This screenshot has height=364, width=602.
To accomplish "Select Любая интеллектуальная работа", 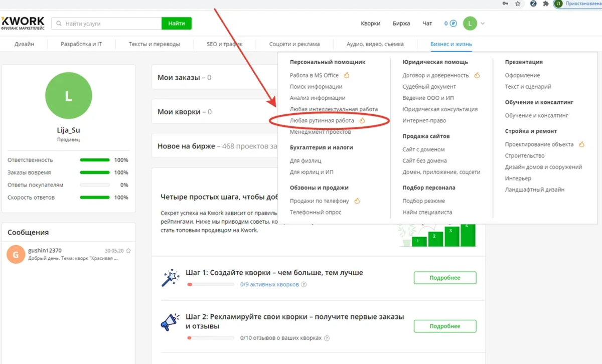I will coord(334,109).
